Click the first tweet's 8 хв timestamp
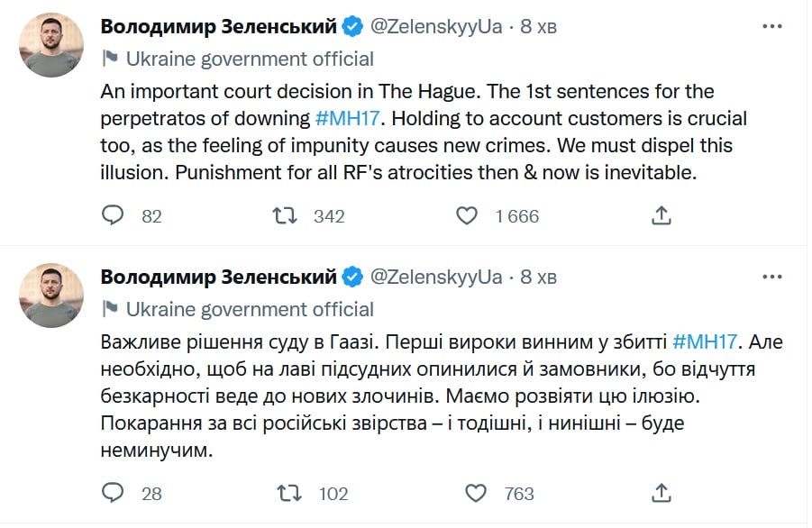The width and height of the screenshot is (812, 528). (x=539, y=27)
